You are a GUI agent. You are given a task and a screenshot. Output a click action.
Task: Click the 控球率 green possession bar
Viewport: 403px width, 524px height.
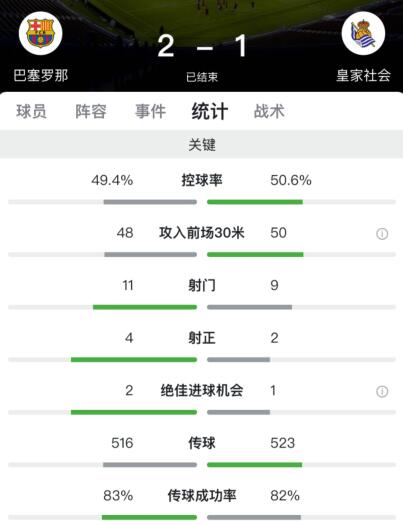[x=255, y=202]
